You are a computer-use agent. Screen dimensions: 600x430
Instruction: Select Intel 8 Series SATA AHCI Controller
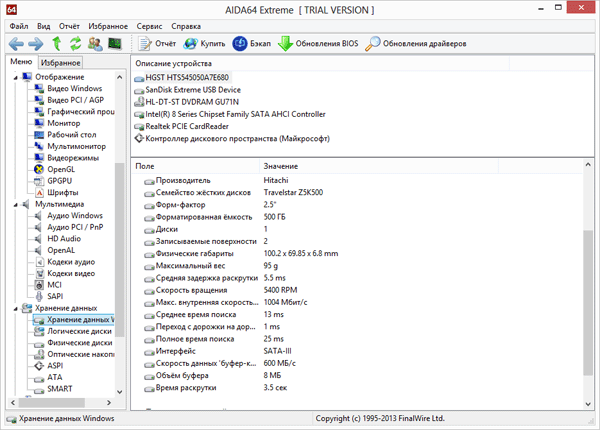(235, 114)
